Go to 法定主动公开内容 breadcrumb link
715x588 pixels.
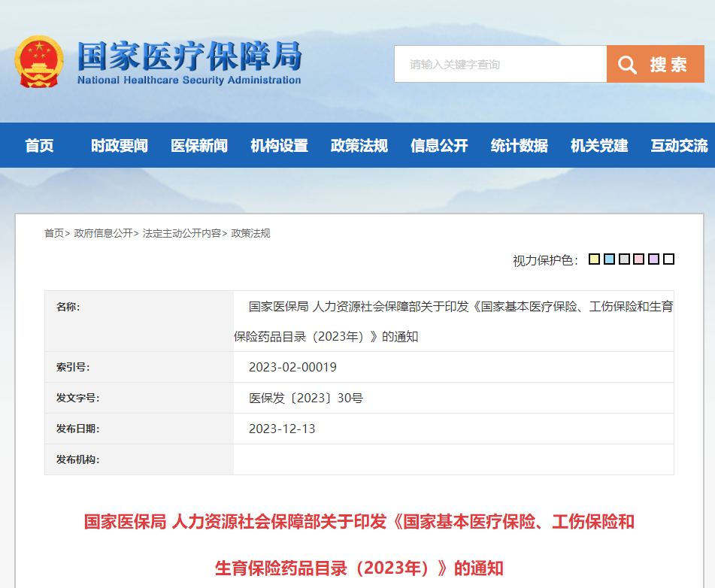[181, 233]
